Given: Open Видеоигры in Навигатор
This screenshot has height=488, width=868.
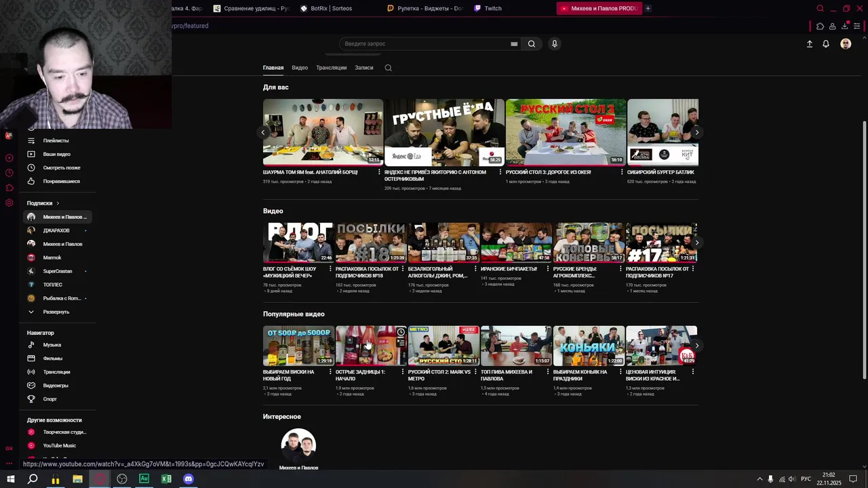Looking at the screenshot, I should (x=56, y=386).
